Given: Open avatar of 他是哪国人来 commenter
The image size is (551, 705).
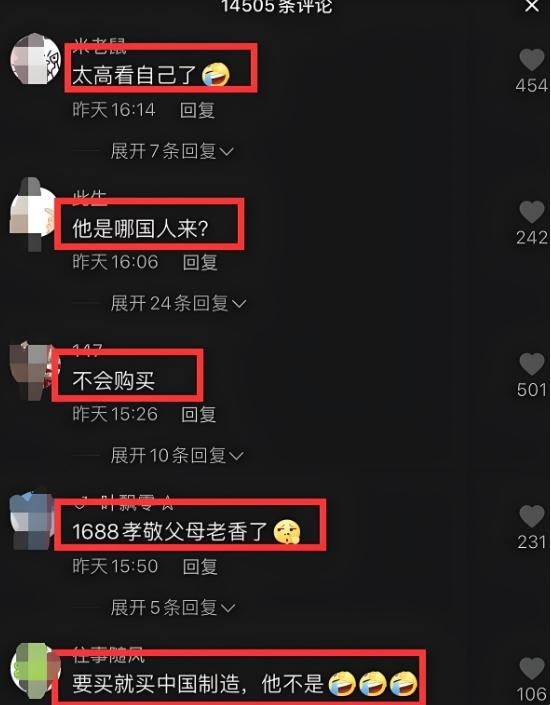Looking at the screenshot, I should coord(33,214).
